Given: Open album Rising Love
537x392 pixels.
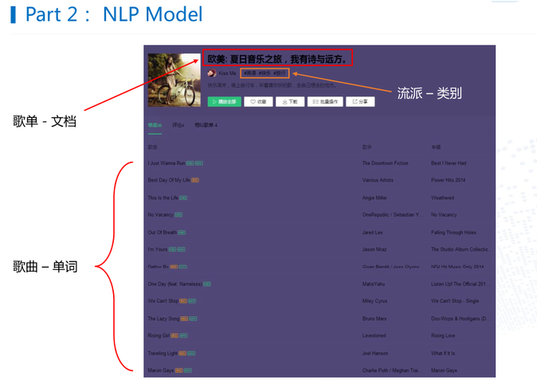Looking at the screenshot, I should pos(443,336).
